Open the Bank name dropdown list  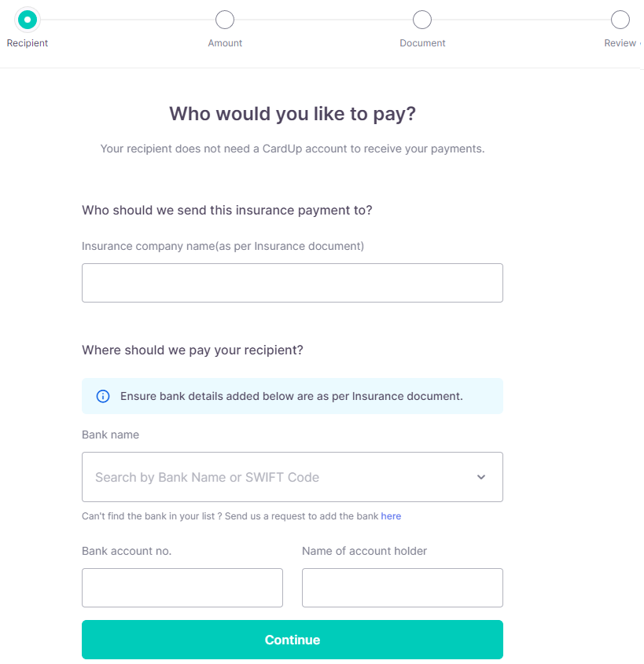pos(293,477)
